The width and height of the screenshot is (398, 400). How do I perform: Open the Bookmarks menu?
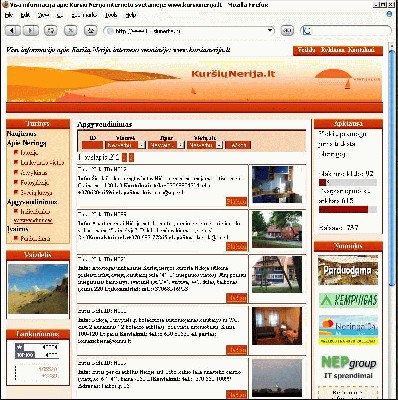(84, 15)
